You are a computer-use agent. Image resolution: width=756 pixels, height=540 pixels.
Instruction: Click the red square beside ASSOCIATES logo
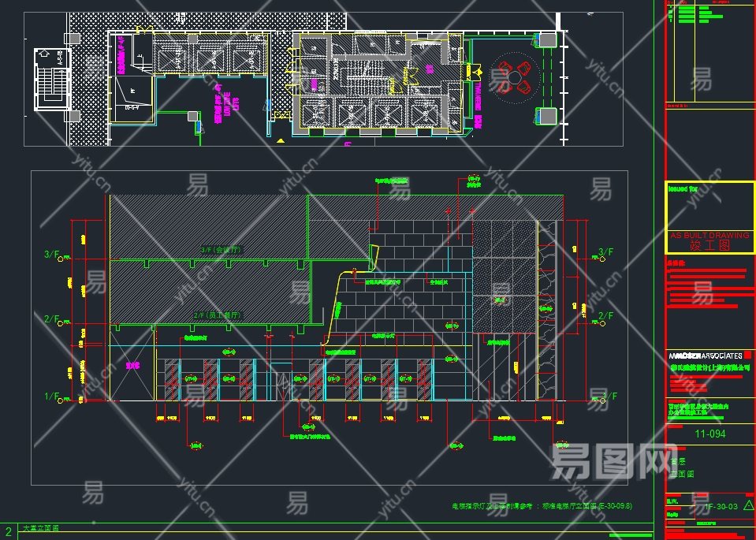click(x=748, y=355)
